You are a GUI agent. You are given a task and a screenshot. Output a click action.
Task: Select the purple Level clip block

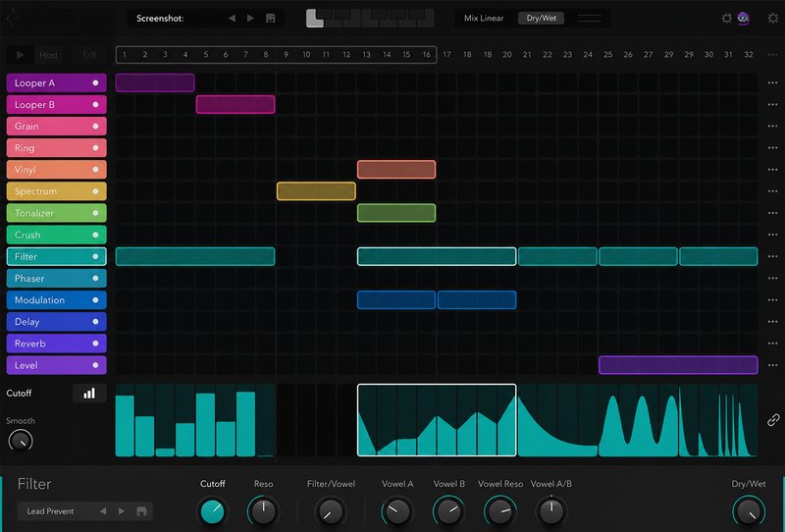tap(678, 365)
